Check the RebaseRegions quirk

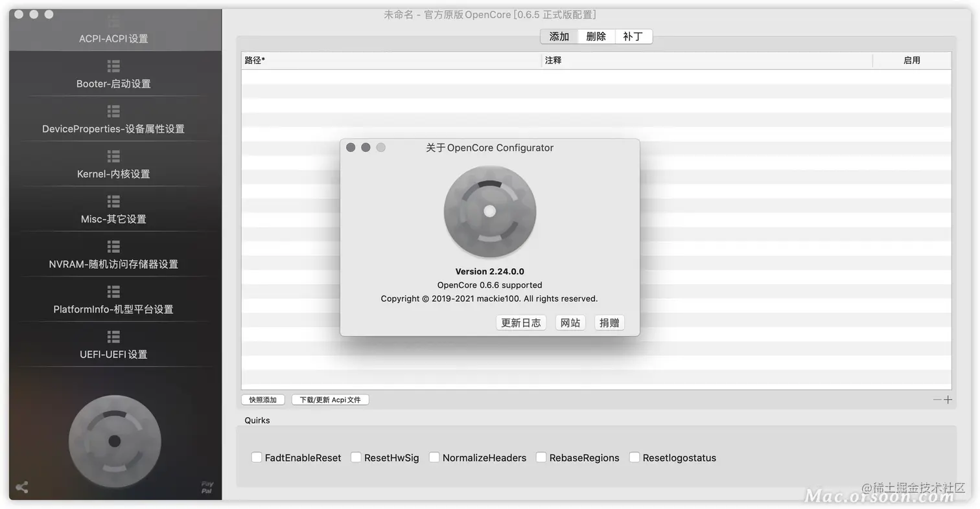(541, 457)
